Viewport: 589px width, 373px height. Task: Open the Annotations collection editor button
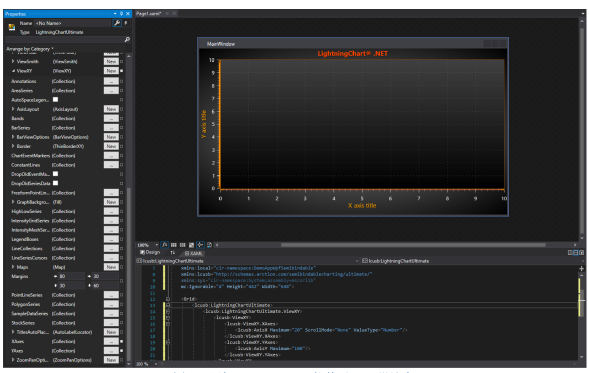click(111, 81)
